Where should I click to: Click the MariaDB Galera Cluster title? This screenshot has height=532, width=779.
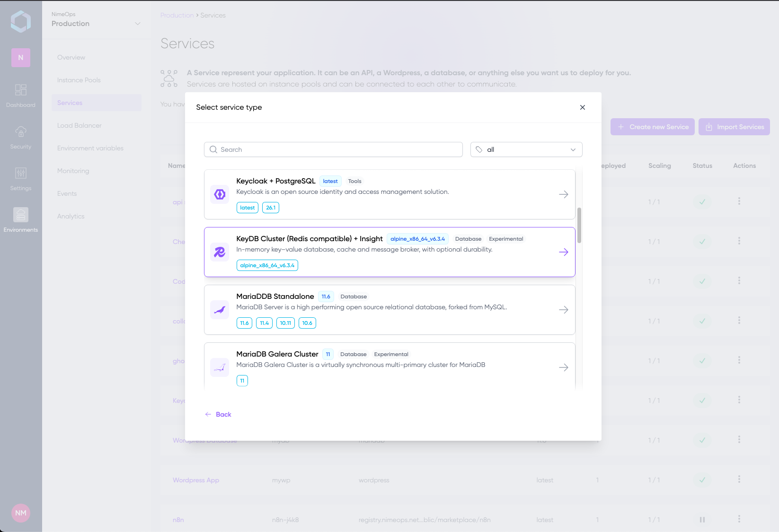coord(277,354)
